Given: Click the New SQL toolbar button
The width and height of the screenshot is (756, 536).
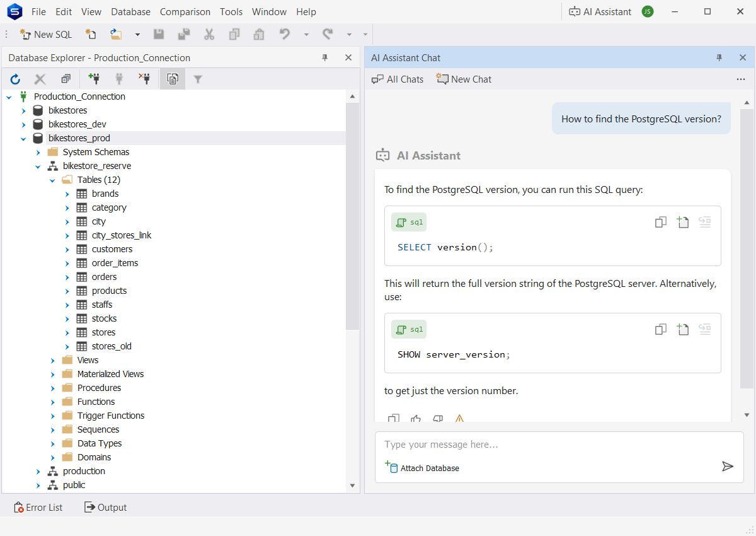Looking at the screenshot, I should (46, 35).
